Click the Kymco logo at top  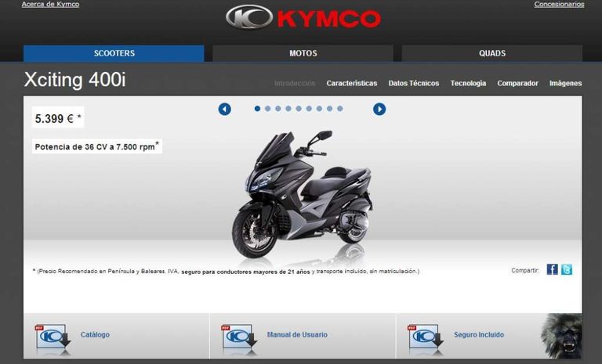pyautogui.click(x=303, y=18)
